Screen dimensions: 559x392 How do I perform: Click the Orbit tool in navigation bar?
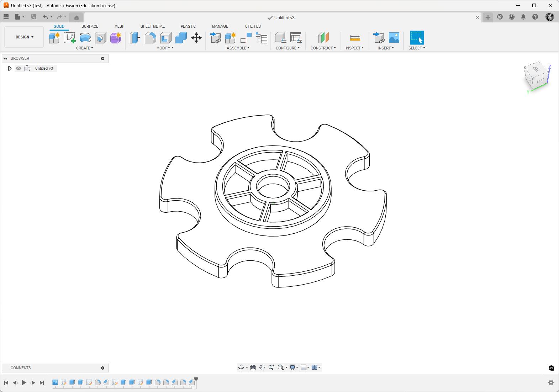tap(241, 367)
